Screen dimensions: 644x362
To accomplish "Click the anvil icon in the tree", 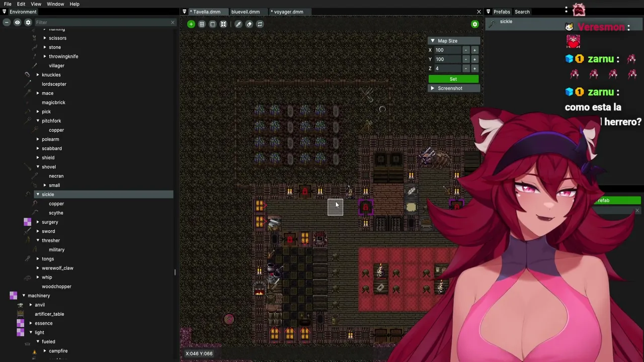I will (20, 305).
